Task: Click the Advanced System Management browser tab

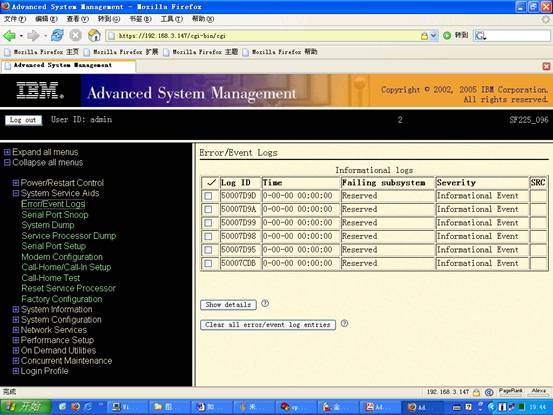Action: [68, 66]
